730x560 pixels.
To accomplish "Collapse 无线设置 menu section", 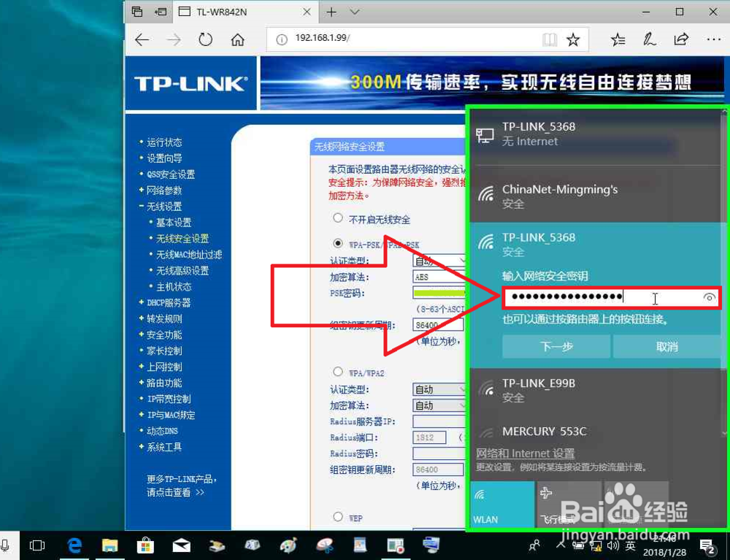I will click(x=164, y=206).
